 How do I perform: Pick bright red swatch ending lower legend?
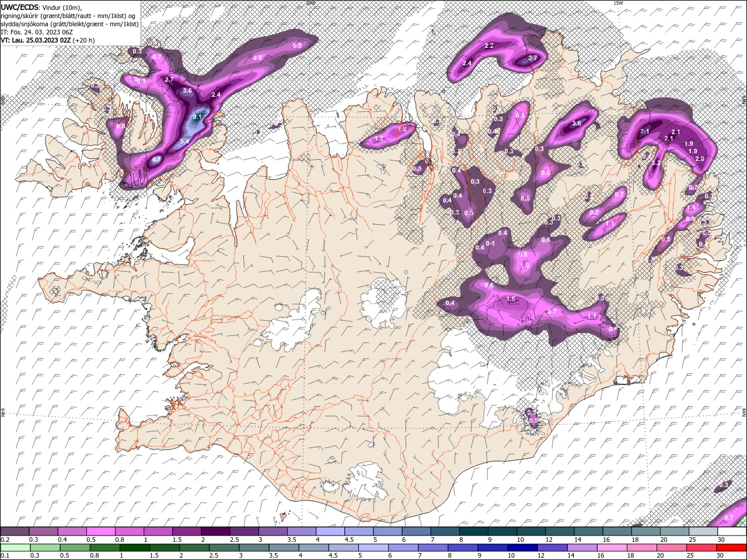(x=731, y=547)
